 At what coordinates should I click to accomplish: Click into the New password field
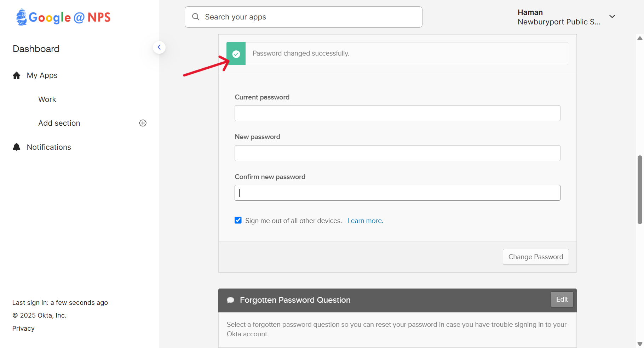397,153
